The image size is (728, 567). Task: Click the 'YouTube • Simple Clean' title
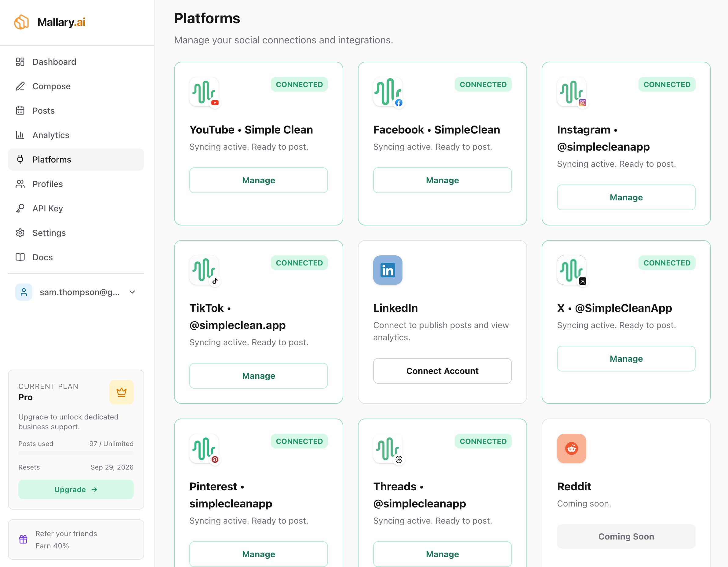(x=251, y=130)
